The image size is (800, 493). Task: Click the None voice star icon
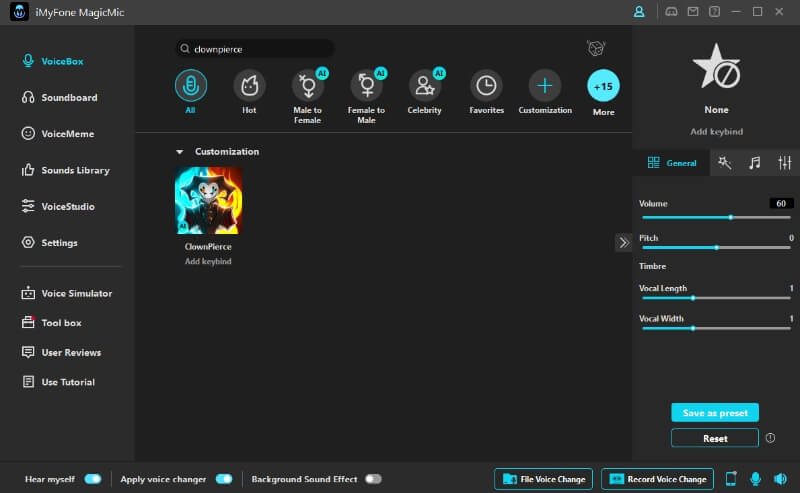pyautogui.click(x=716, y=66)
